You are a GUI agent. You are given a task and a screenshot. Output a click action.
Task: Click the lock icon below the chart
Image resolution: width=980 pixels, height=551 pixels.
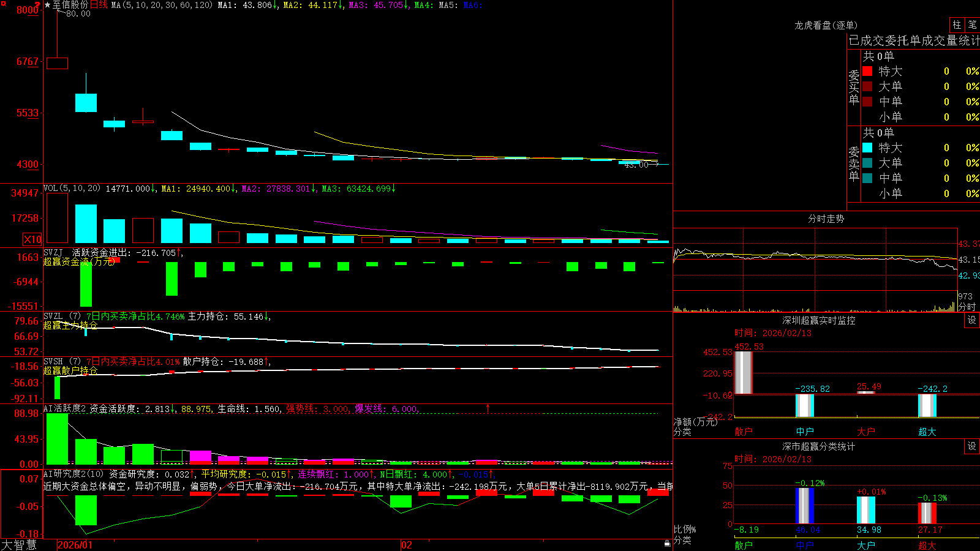click(667, 543)
